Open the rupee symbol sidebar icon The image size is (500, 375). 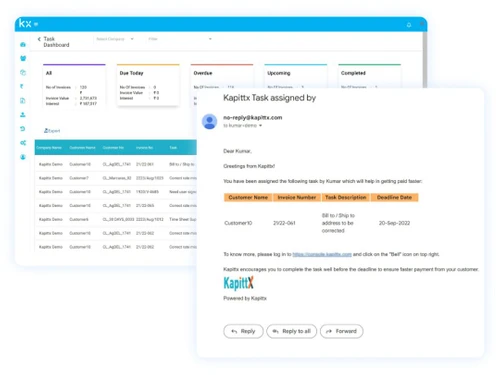click(22, 86)
